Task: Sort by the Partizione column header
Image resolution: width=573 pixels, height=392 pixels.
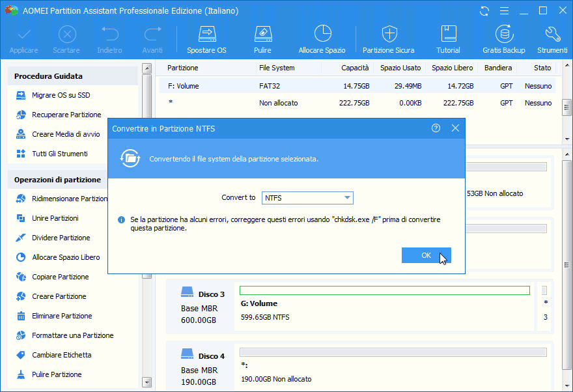Action: [x=183, y=68]
